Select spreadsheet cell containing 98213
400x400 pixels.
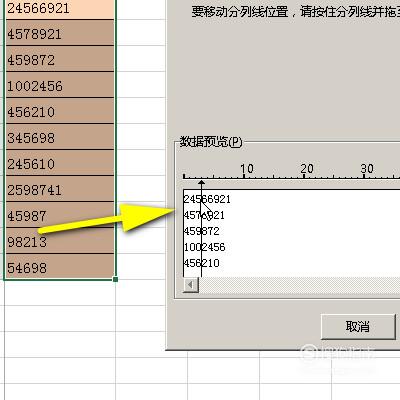click(x=60, y=241)
